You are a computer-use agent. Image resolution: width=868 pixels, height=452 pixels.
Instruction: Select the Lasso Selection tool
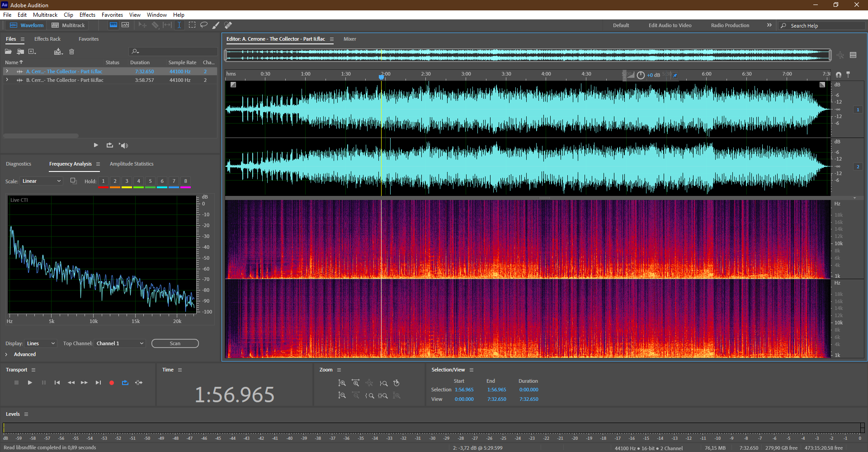[x=204, y=25]
